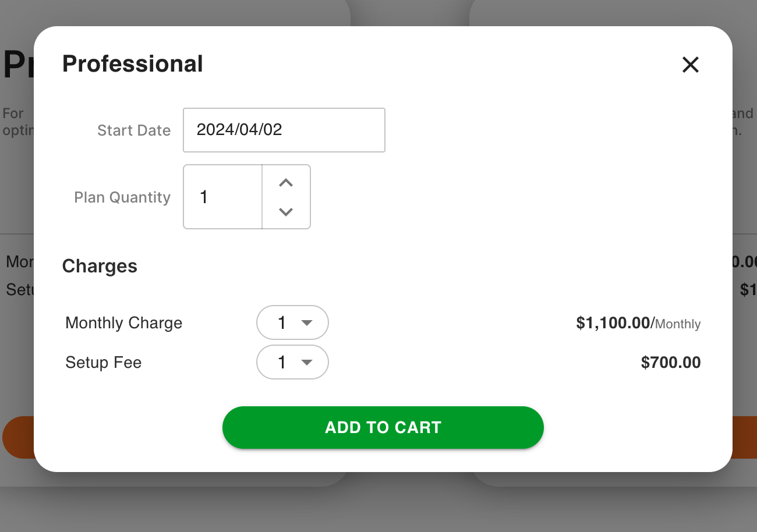Click the Monthly period suffix text
The width and height of the screenshot is (757, 532).
678,324
